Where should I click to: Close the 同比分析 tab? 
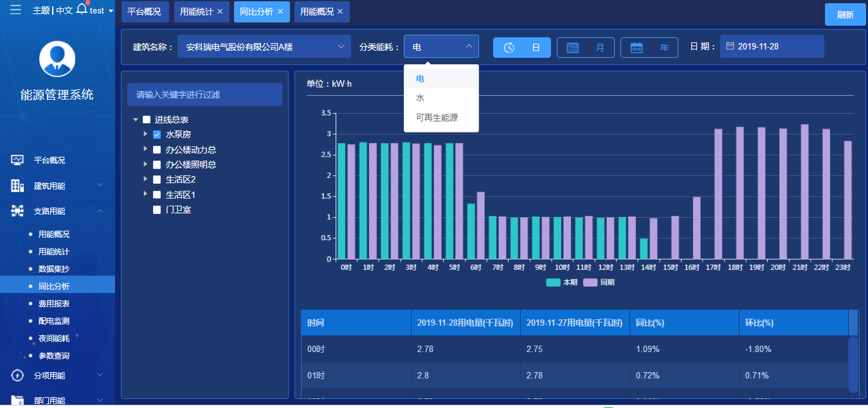point(280,12)
